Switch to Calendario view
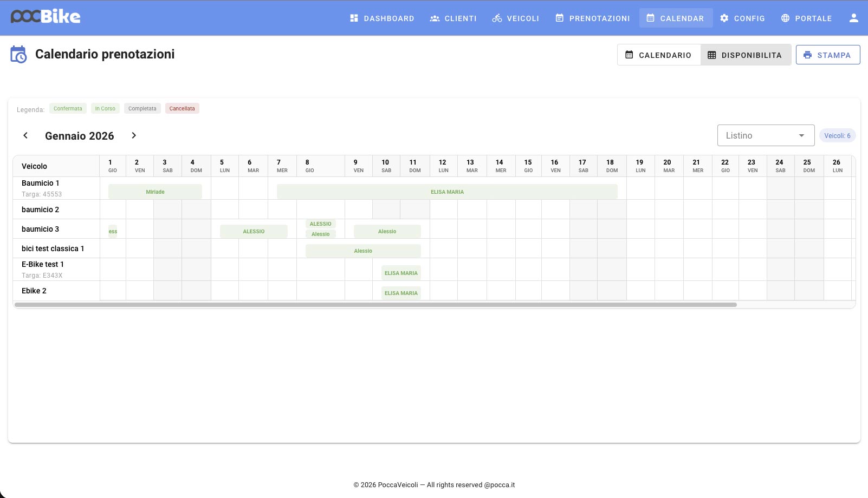This screenshot has height=498, width=868. tap(659, 55)
